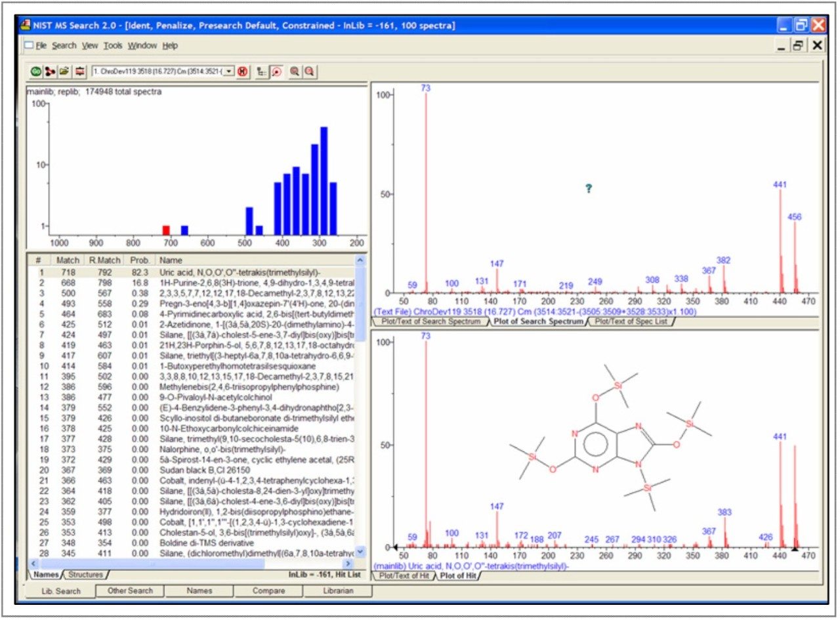
Task: Open the Search menu
Action: (64, 45)
